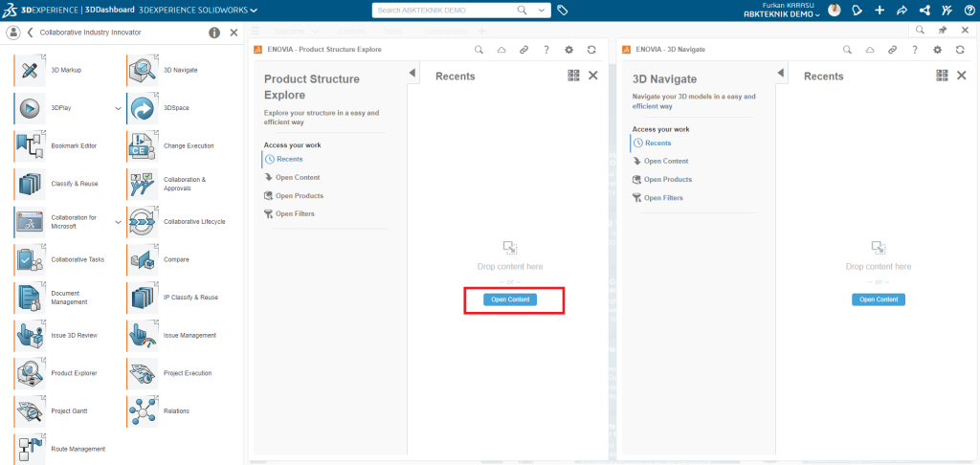
Task: Click the tag icon beside search bar
Action: (563, 11)
